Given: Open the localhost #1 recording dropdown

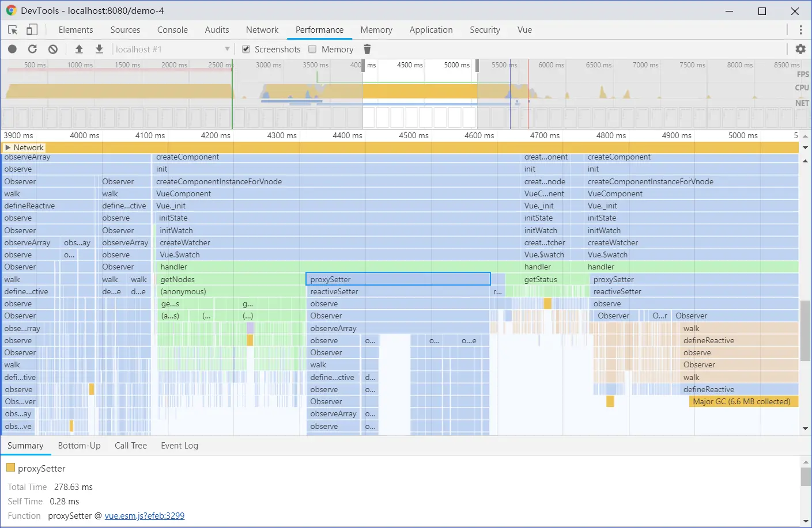Looking at the screenshot, I should pos(173,50).
